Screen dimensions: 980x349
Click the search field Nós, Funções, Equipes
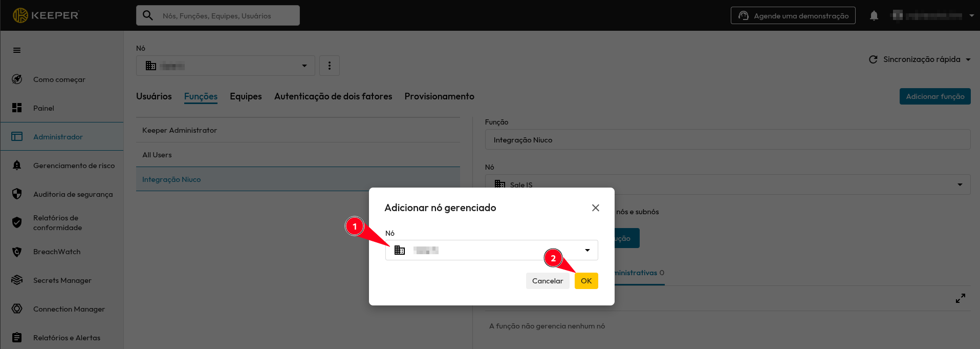[x=218, y=15]
